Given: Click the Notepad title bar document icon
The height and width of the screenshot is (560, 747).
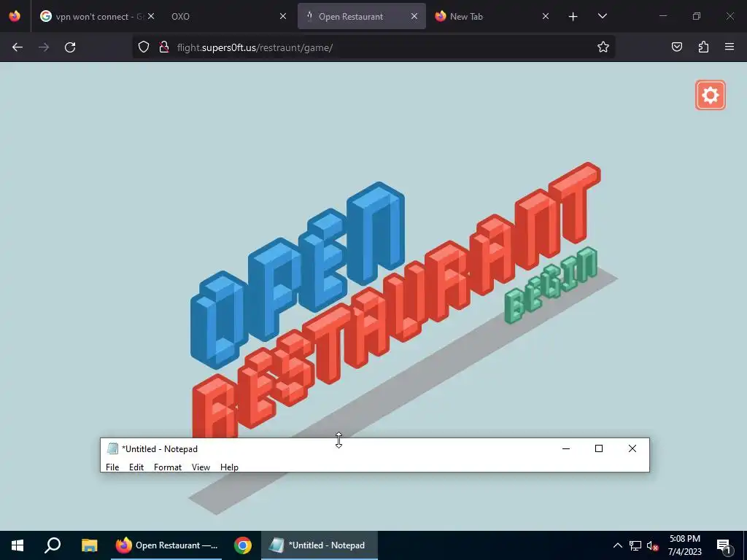Looking at the screenshot, I should (112, 448).
